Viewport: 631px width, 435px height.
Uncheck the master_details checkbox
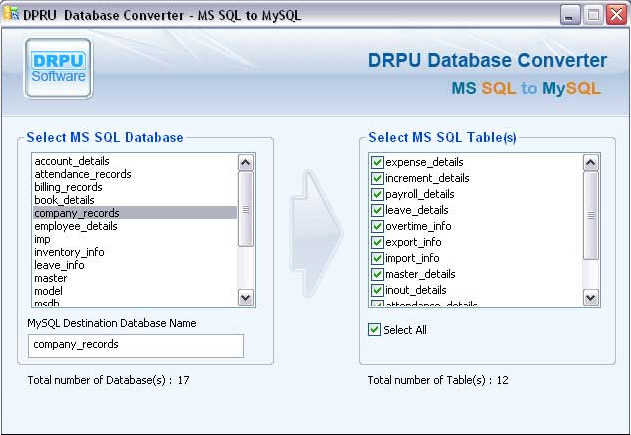pos(377,274)
